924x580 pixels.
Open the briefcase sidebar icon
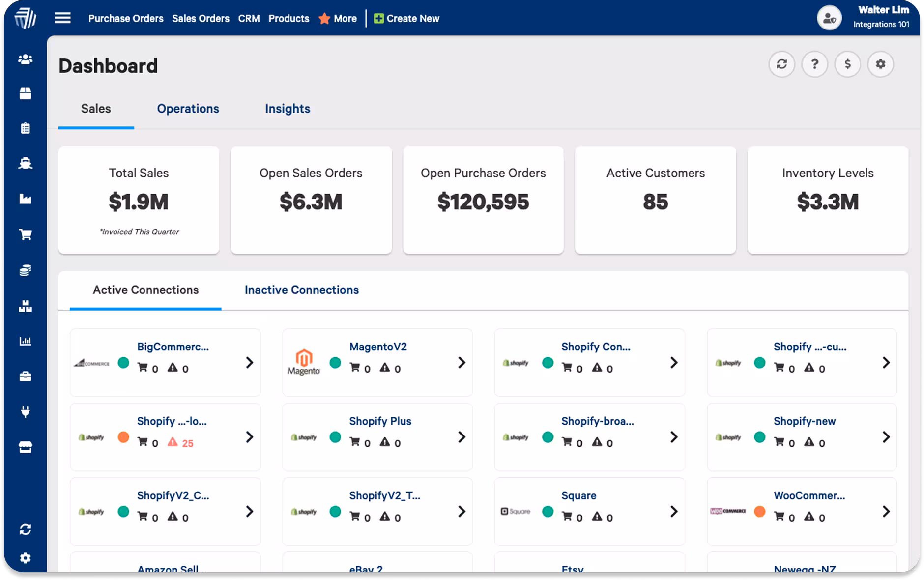(x=25, y=377)
